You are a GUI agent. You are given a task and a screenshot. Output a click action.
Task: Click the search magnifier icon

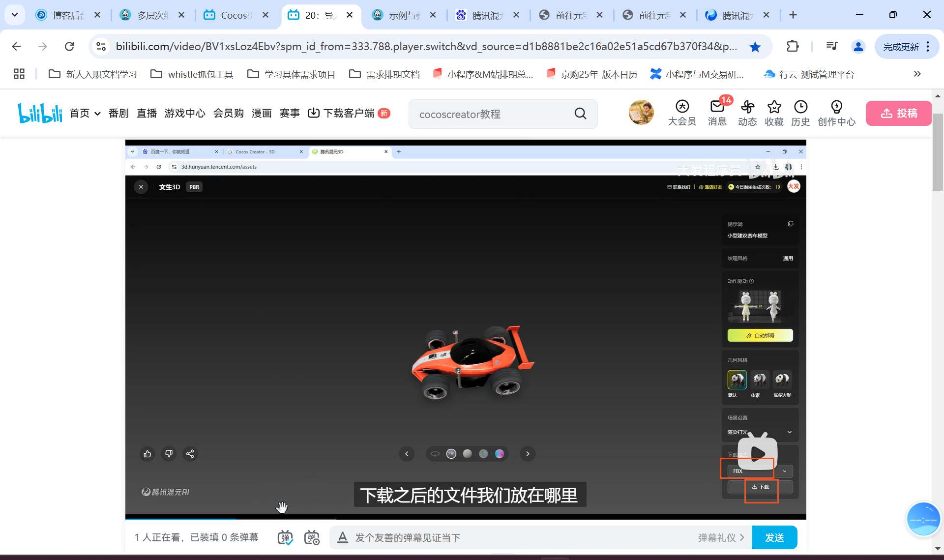580,114
